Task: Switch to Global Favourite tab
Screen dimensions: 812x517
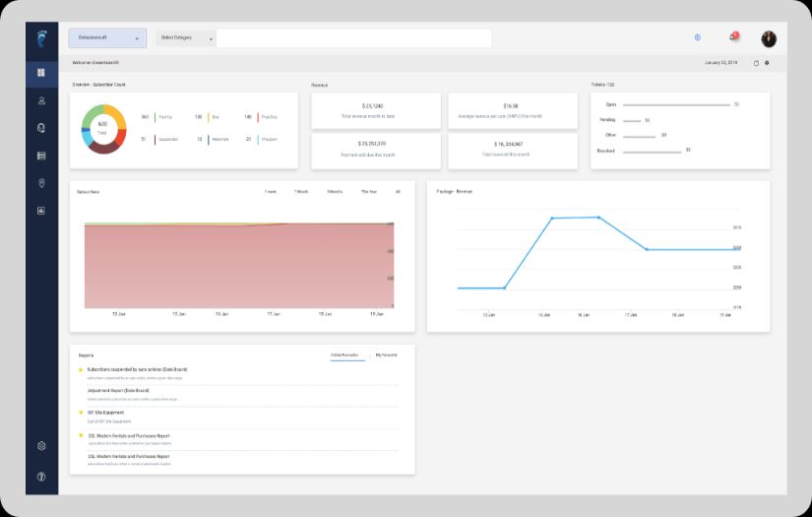Action: pyautogui.click(x=344, y=355)
